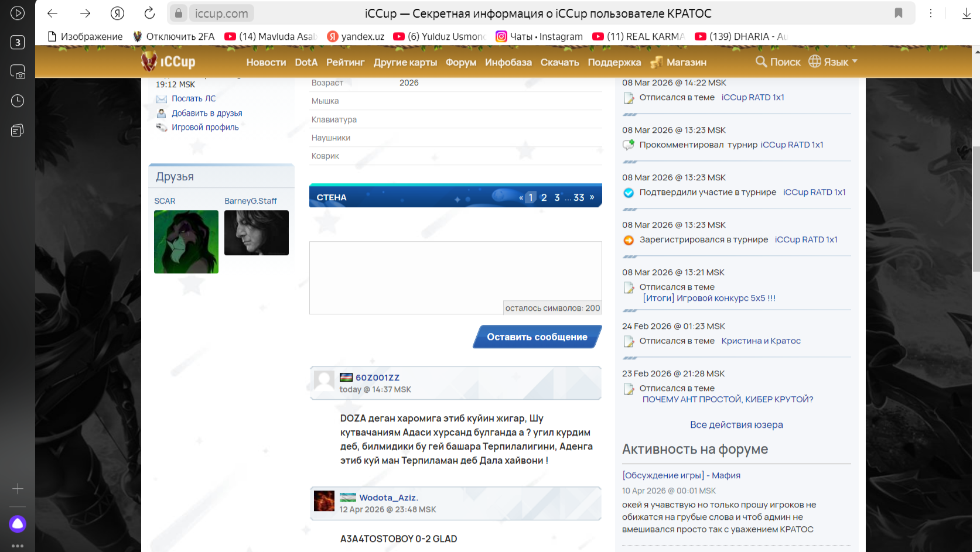Image resolution: width=980 pixels, height=552 pixels.
Task: Bookmark this page with bookmark icon
Action: [x=898, y=13]
